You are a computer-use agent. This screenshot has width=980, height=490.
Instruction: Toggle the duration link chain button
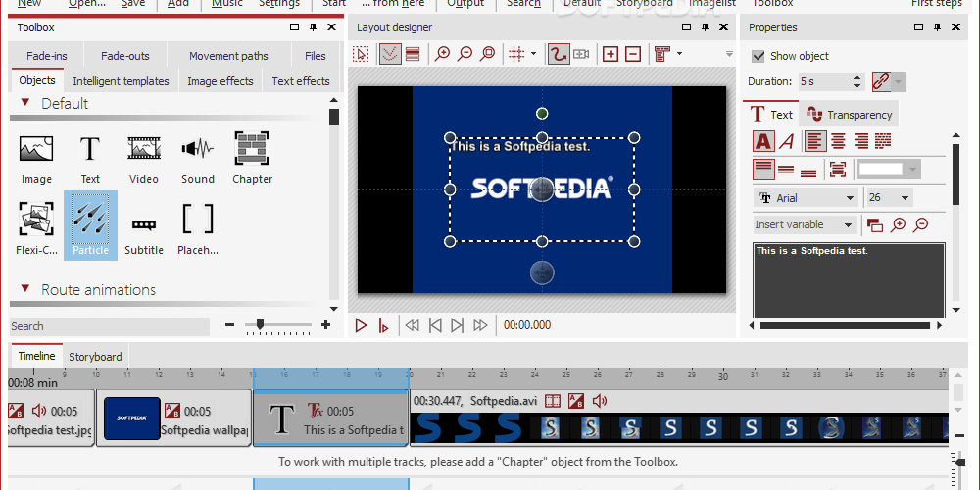coord(881,82)
